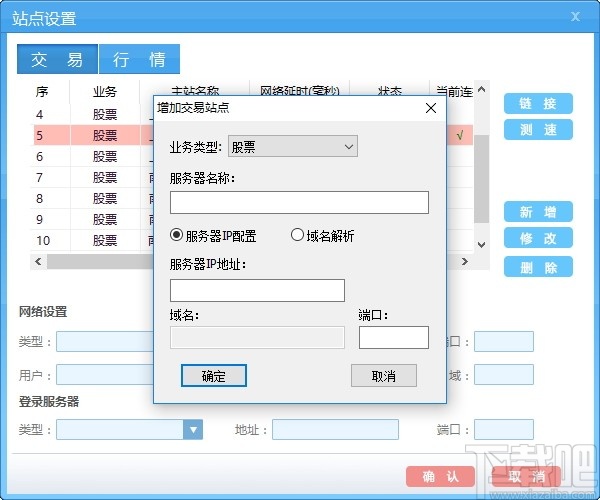
Task: Open the 业务类型 dropdown
Action: (x=293, y=146)
